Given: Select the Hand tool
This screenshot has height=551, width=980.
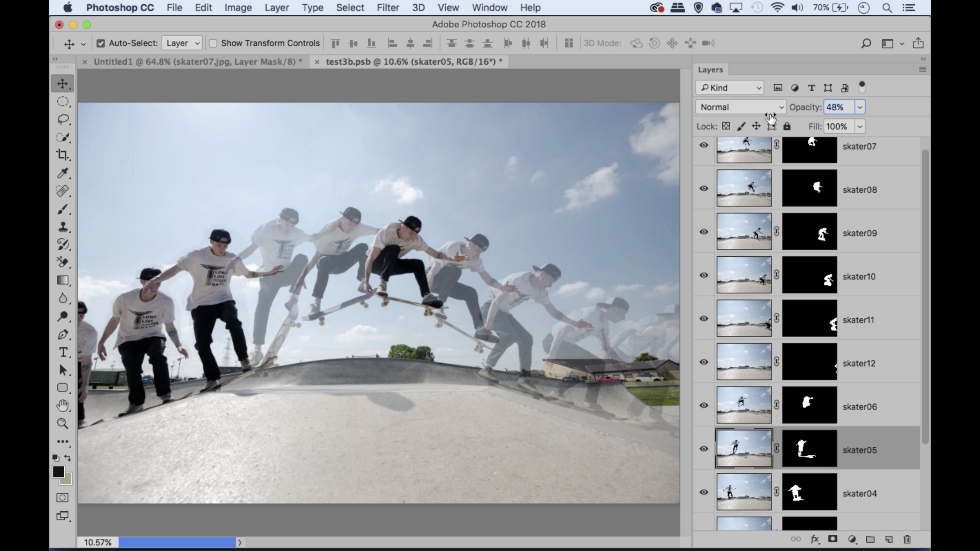Looking at the screenshot, I should [x=62, y=406].
